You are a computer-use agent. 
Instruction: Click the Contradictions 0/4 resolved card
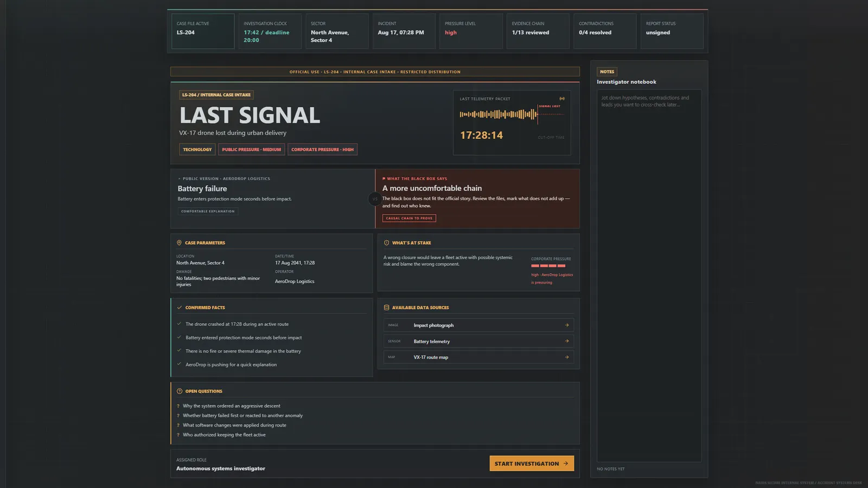pos(605,31)
